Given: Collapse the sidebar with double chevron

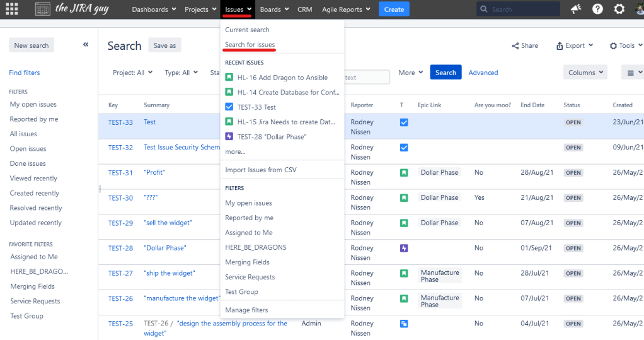Looking at the screenshot, I should coord(86,45).
